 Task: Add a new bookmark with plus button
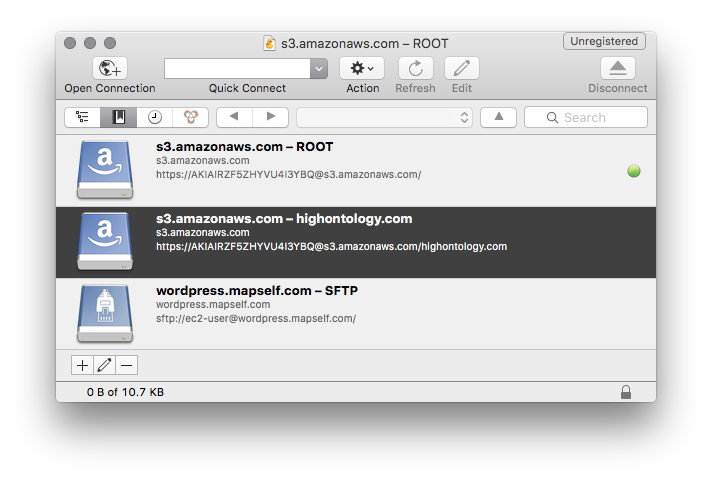tap(82, 365)
